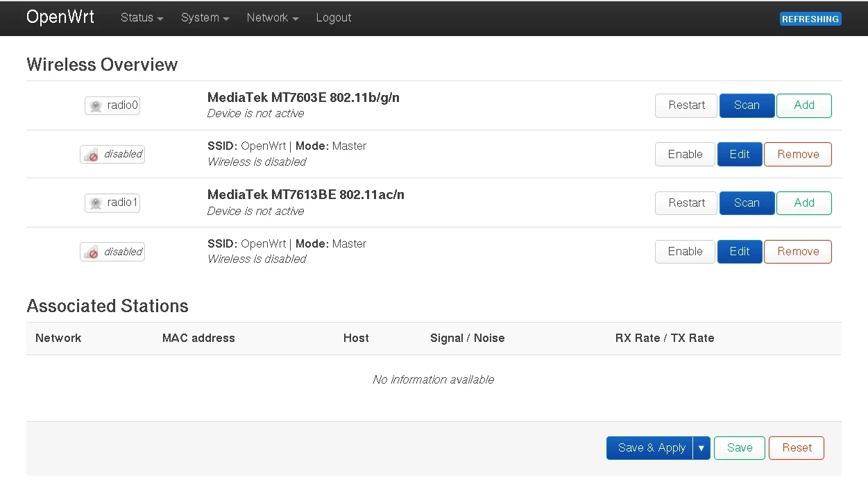The height and width of the screenshot is (498, 868).
Task: Enable the wireless network on radio0
Action: (685, 155)
